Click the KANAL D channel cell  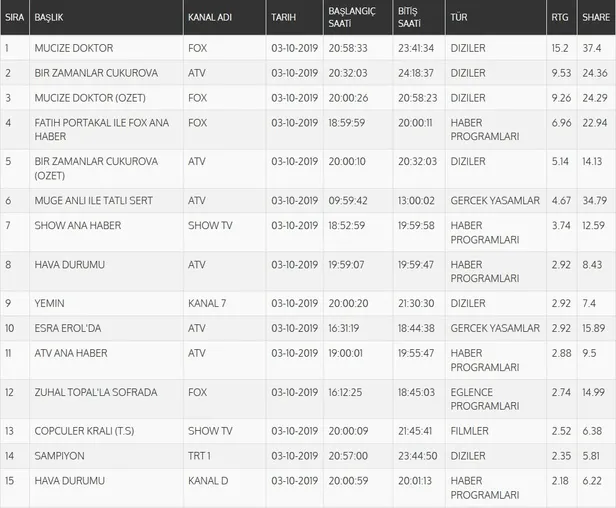(211, 481)
